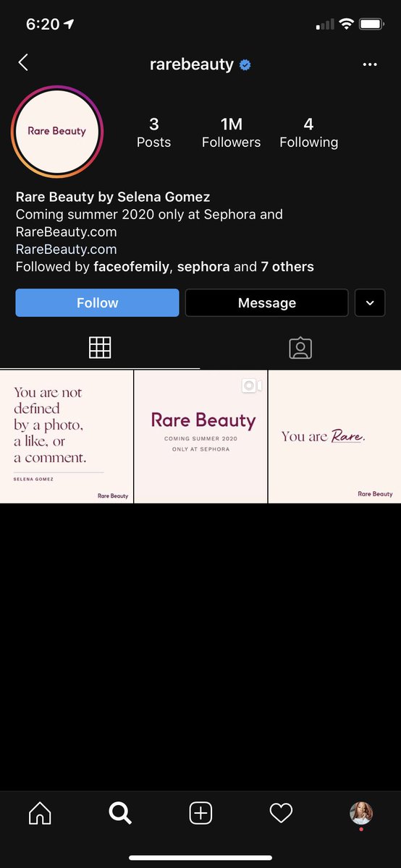This screenshot has width=401, height=868.
Task: Open the 4 Following list
Action: coord(309,133)
